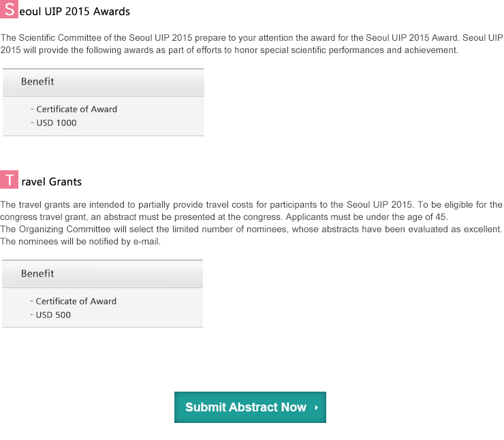Click the USD 500 benefit item
Screen dimensions: 504x440
[x=53, y=315]
